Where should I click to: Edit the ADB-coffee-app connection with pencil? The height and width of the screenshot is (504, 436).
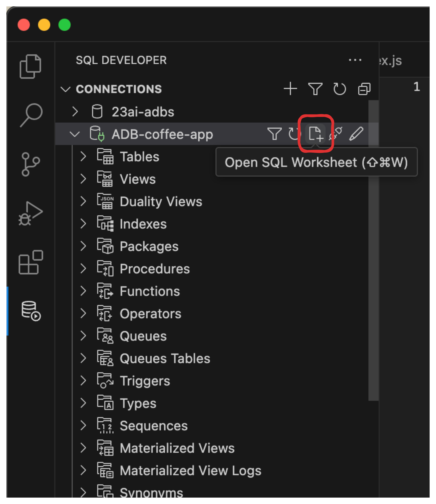(356, 134)
